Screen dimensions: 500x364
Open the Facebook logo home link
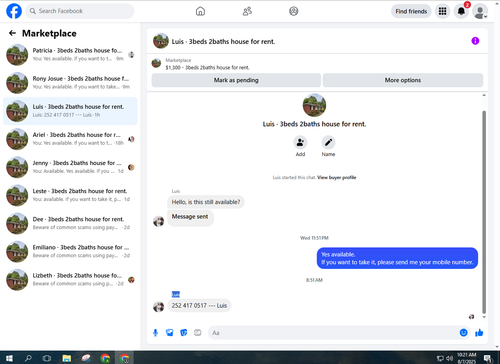tap(14, 11)
